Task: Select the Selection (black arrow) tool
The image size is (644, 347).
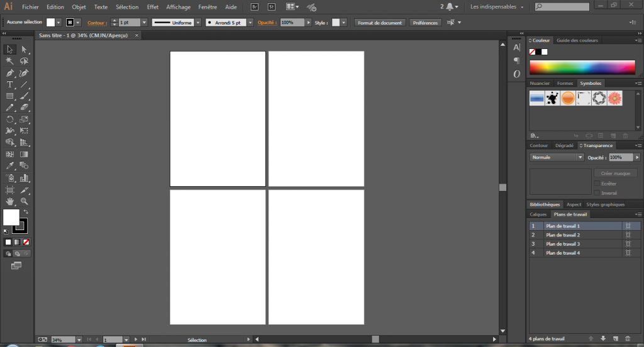Action: point(9,49)
